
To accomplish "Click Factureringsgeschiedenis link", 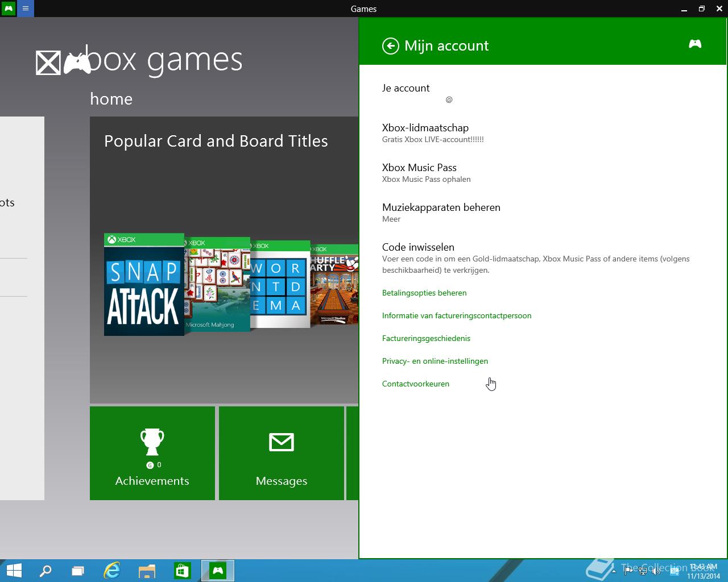I will (x=426, y=338).
